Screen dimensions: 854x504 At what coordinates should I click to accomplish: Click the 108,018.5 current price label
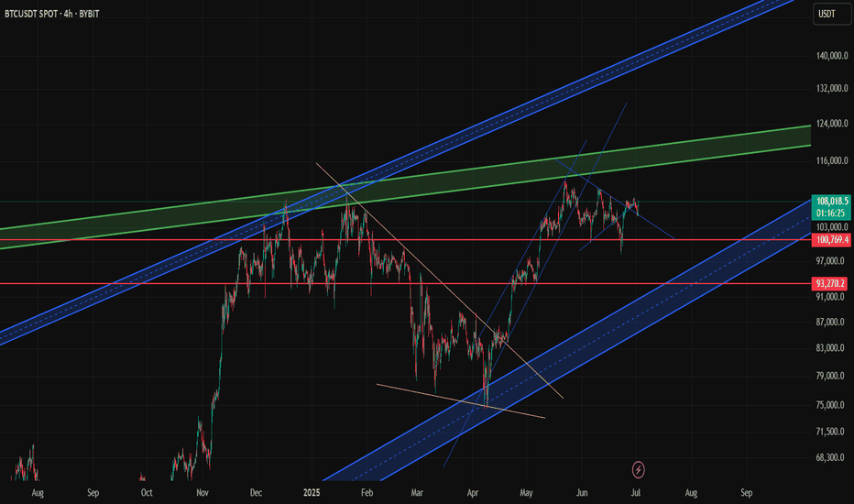pyautogui.click(x=831, y=201)
